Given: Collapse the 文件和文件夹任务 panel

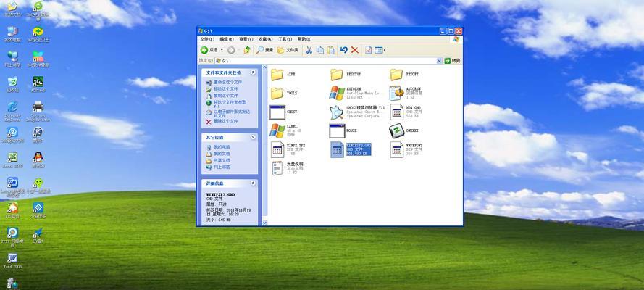Looking at the screenshot, I should [253, 72].
